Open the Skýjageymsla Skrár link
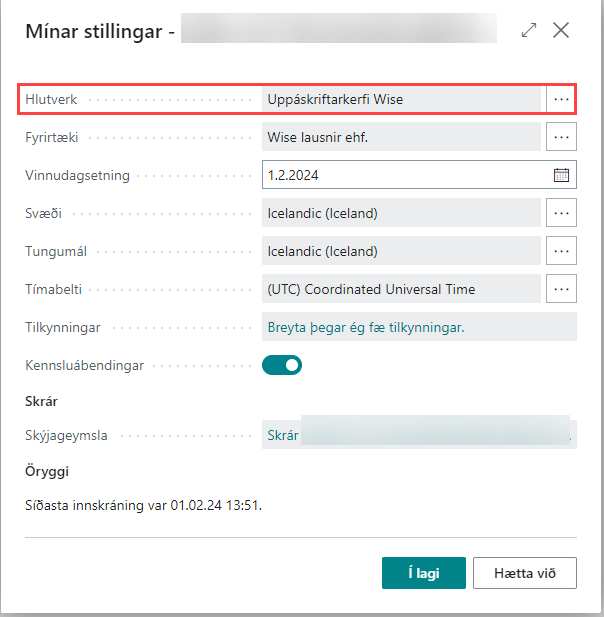The width and height of the screenshot is (604, 617). [283, 436]
